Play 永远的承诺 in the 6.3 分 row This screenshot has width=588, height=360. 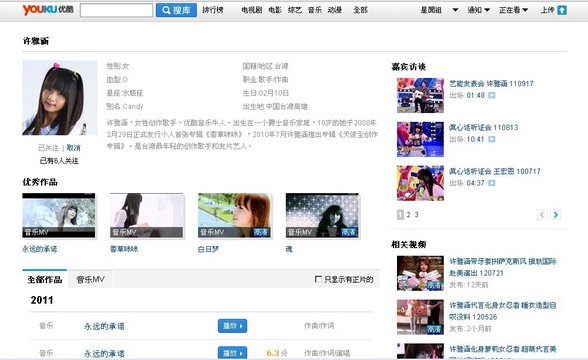pyautogui.click(x=232, y=353)
